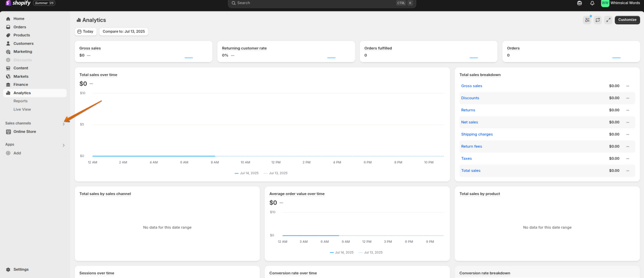Expand the Apps section chevron

[x=64, y=145]
